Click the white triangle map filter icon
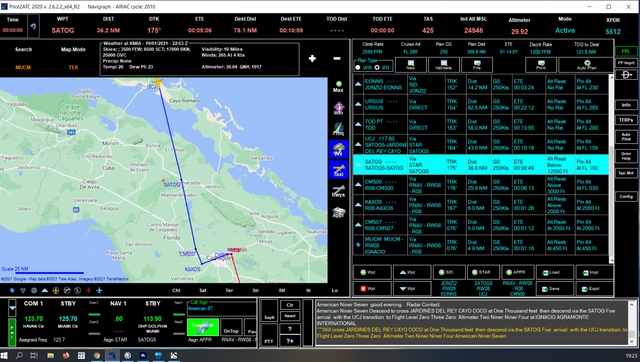 (x=45, y=290)
